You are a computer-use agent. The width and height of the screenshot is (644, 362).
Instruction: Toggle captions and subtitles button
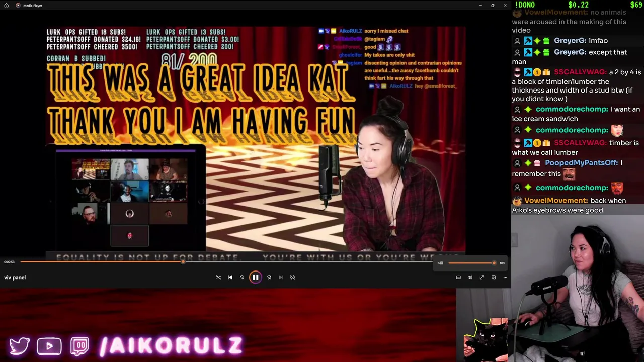point(458,277)
